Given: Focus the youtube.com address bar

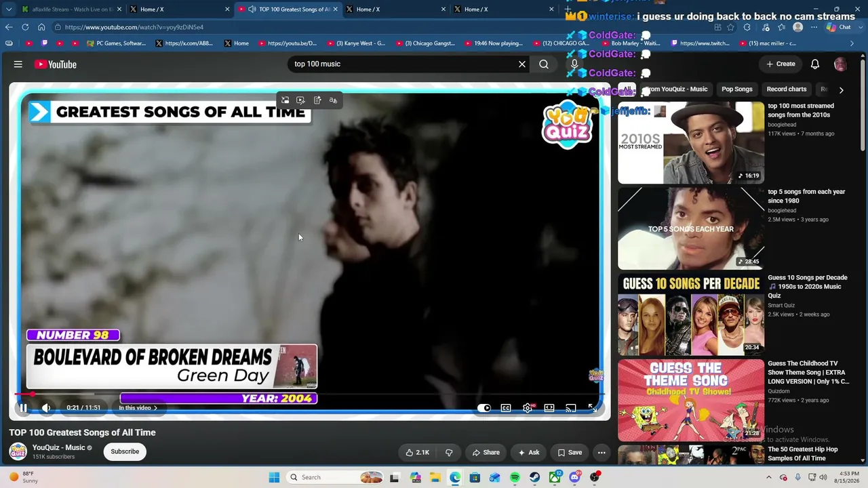Looking at the screenshot, I should pyautogui.click(x=380, y=27).
